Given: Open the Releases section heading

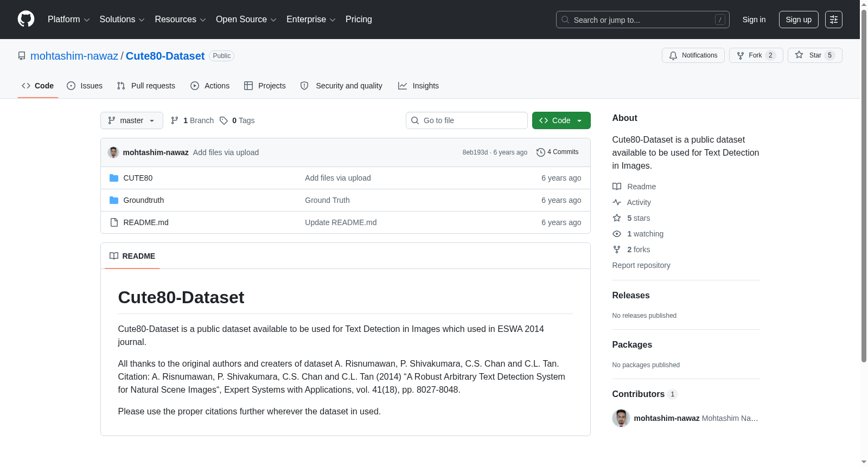Looking at the screenshot, I should [x=631, y=296].
